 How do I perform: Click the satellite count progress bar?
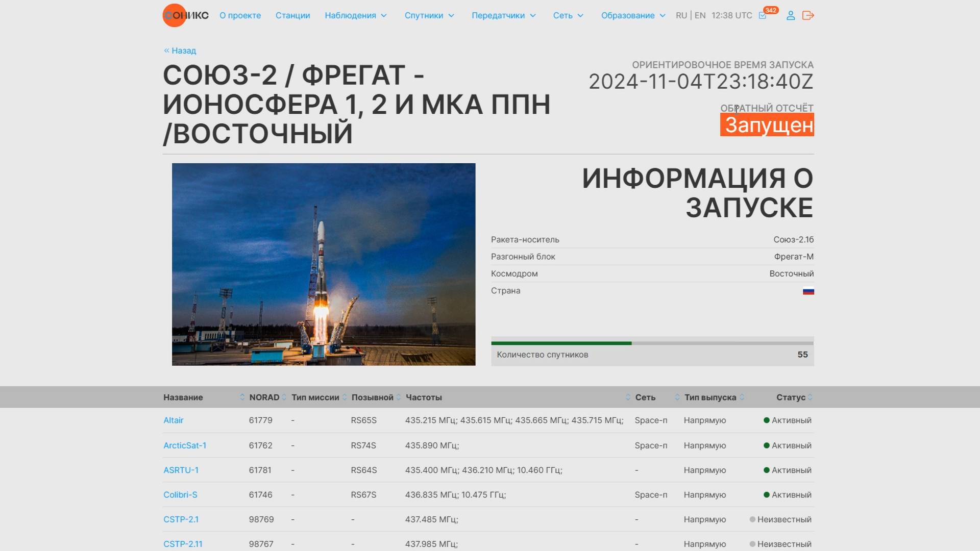tap(652, 342)
